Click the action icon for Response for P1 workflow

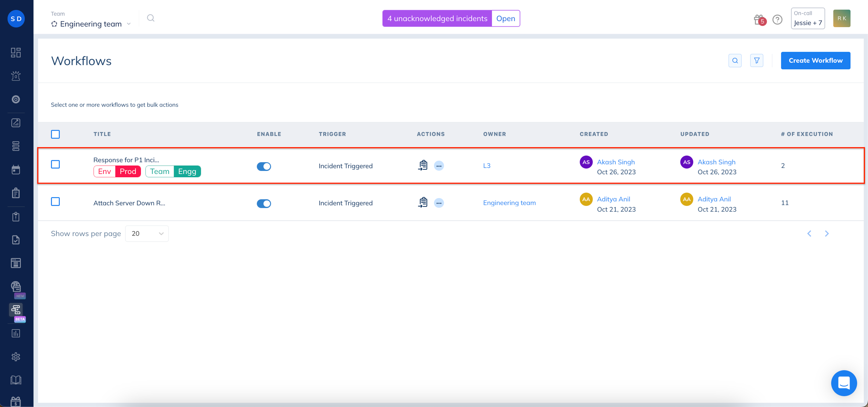(x=423, y=166)
